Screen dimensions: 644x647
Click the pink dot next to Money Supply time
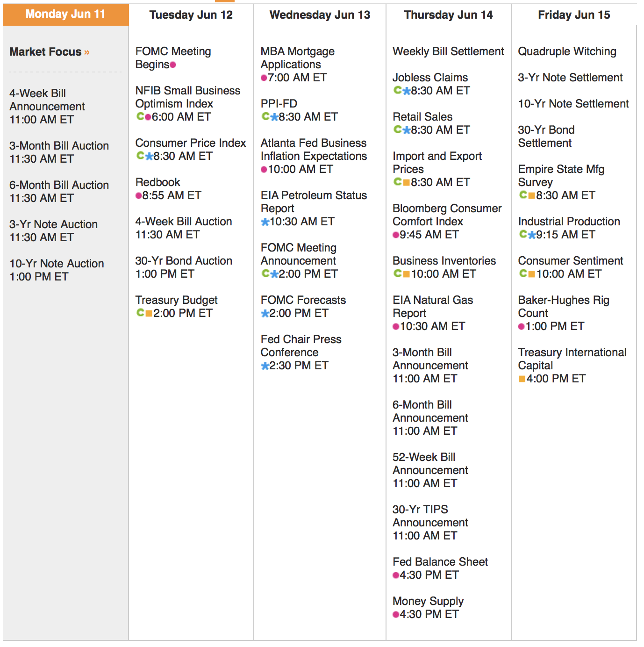click(x=396, y=614)
